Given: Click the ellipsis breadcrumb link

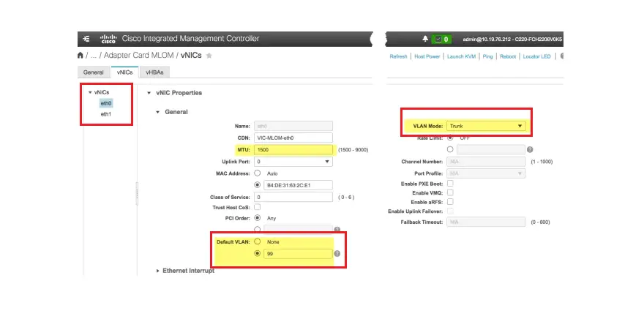Looking at the screenshot, I should tap(94, 56).
